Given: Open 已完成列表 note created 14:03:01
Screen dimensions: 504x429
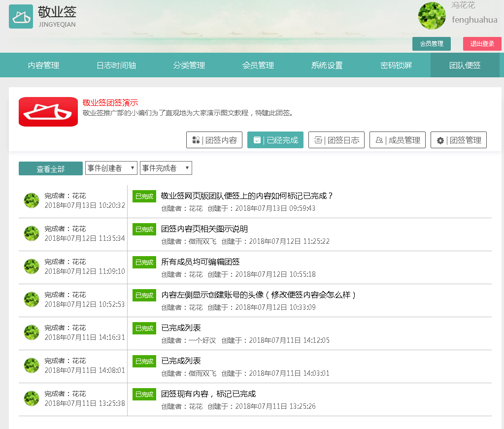Looking at the screenshot, I should click(x=181, y=361).
